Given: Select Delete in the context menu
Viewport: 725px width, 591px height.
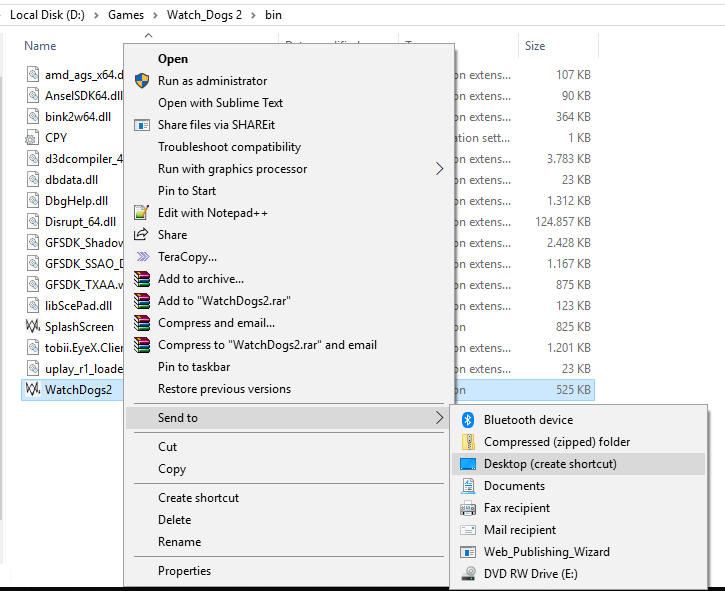Looking at the screenshot, I should (174, 520).
